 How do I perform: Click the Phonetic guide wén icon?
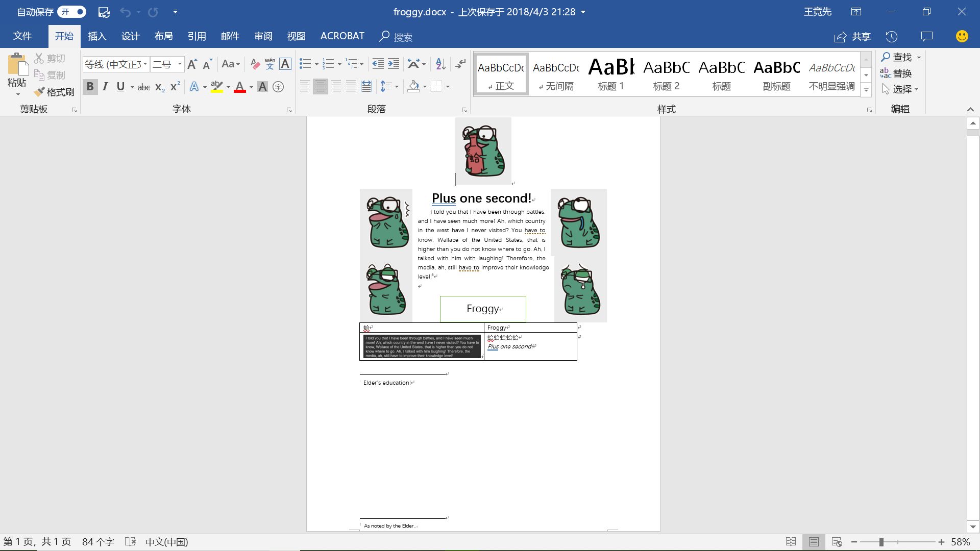270,64
